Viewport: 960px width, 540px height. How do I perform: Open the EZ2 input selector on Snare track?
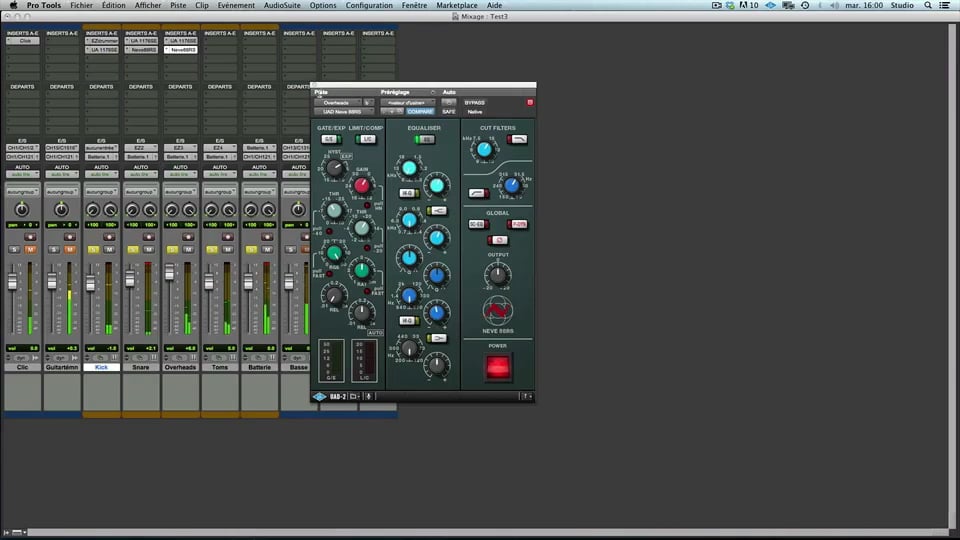click(141, 148)
